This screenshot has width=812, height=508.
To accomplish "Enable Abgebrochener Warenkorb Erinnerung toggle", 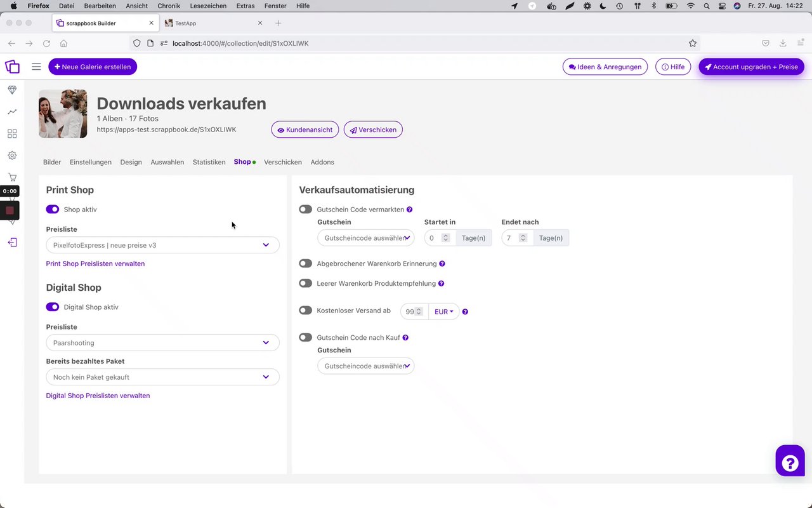I will tap(306, 264).
